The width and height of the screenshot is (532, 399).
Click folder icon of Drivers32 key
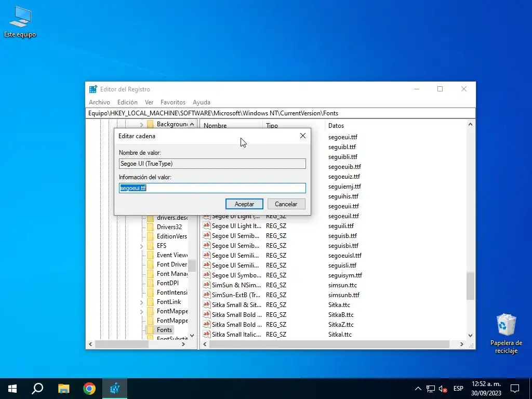[150, 227]
